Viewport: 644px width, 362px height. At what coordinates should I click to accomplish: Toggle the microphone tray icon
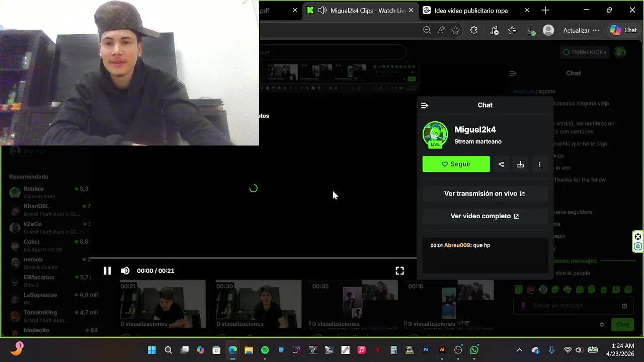point(551,350)
